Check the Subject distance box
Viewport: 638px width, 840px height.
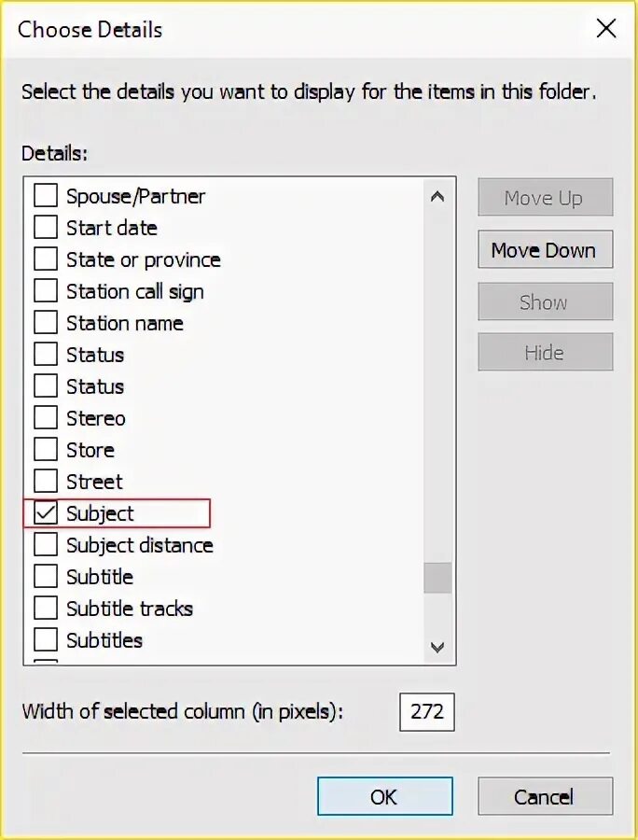[x=46, y=545]
